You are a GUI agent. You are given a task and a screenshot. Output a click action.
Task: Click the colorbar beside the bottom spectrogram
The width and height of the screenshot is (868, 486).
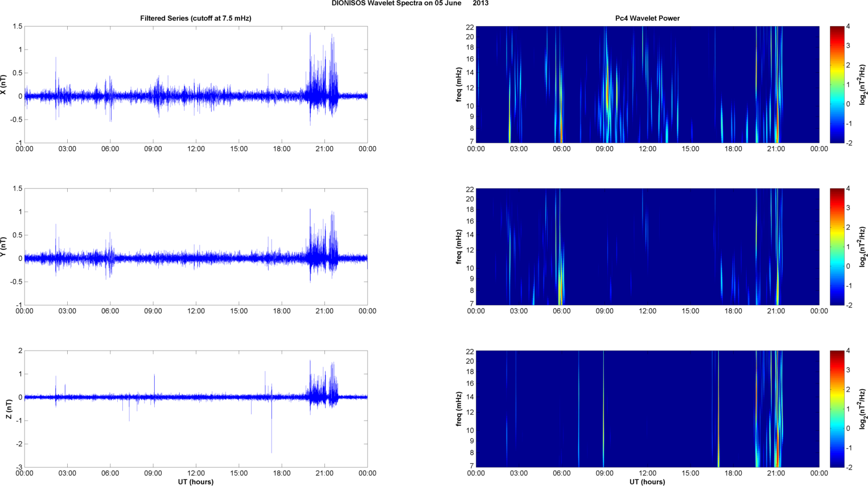point(837,409)
